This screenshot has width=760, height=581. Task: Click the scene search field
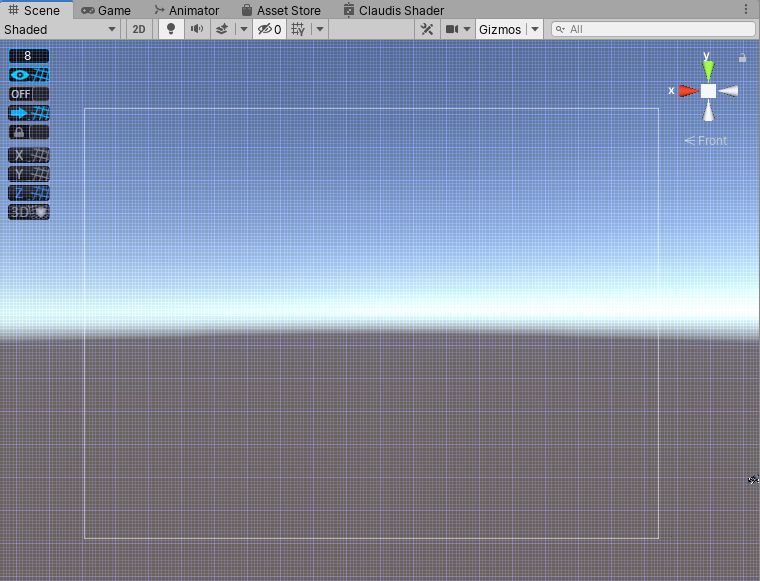coord(650,29)
